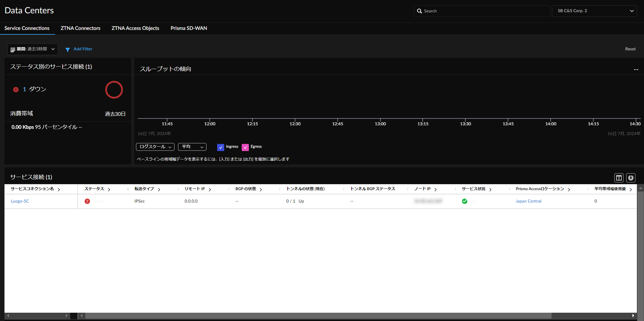Switch to the Service Connections tab

pos(27,28)
